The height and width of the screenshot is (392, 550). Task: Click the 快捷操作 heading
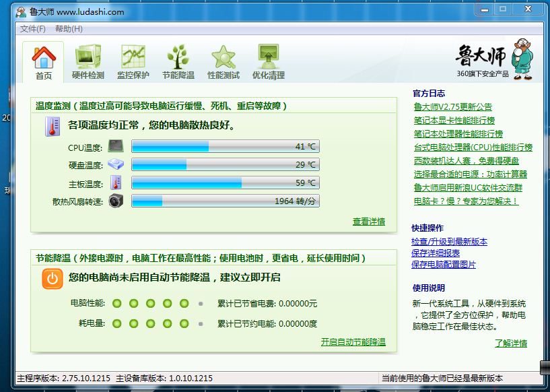tap(427, 228)
